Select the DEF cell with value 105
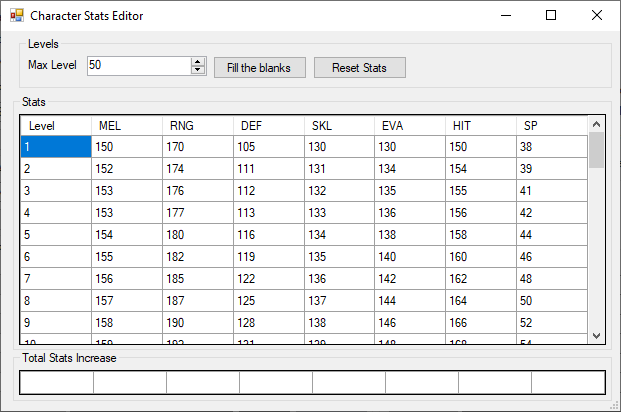The image size is (621, 412). click(269, 147)
